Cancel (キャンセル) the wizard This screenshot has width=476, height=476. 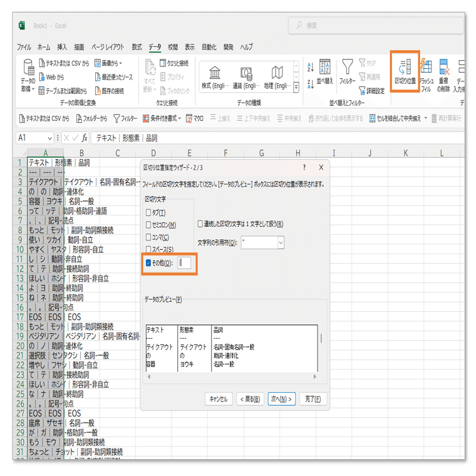219,399
